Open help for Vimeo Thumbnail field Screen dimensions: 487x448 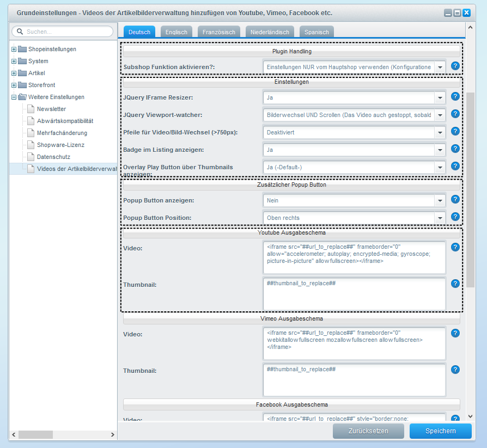tap(455, 370)
